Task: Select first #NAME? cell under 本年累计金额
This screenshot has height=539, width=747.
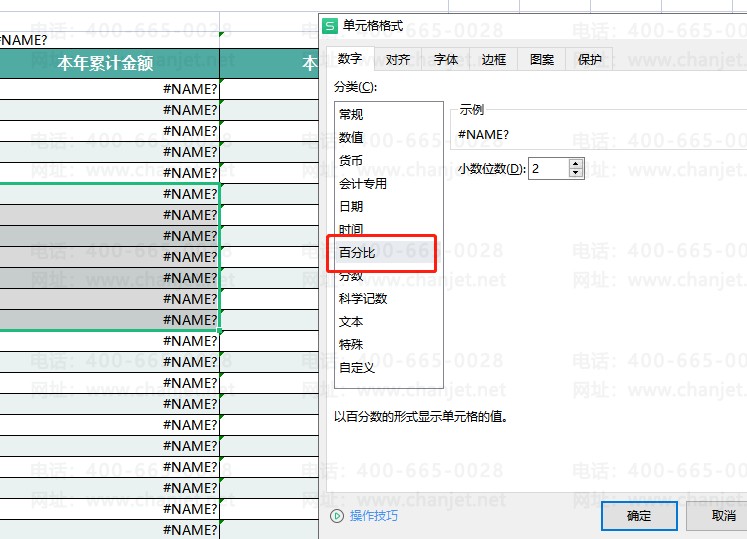Action: point(110,89)
